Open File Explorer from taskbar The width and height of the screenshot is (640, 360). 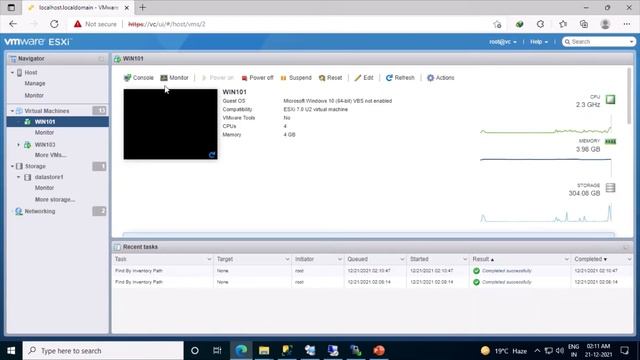(x=264, y=351)
